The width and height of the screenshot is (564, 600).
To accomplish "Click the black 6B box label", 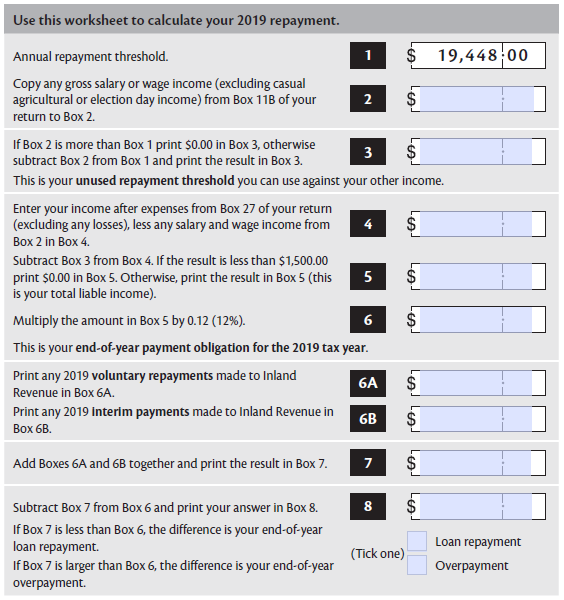I will (368, 419).
